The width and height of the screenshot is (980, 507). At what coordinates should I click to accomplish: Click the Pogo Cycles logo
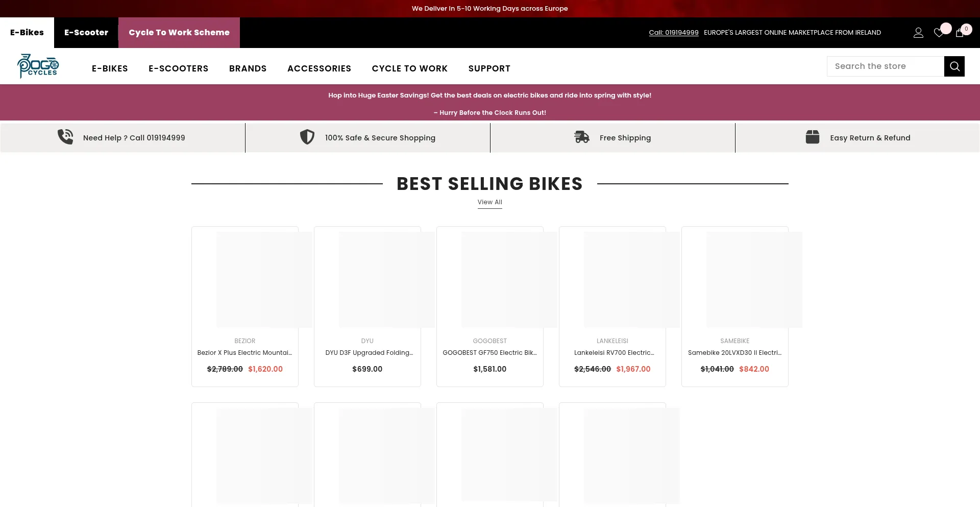pyautogui.click(x=38, y=66)
